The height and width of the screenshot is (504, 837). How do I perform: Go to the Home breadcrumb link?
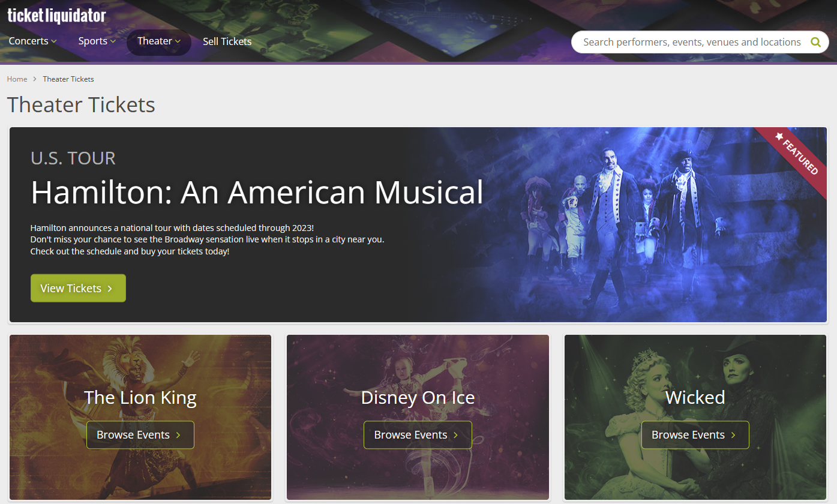(17, 79)
